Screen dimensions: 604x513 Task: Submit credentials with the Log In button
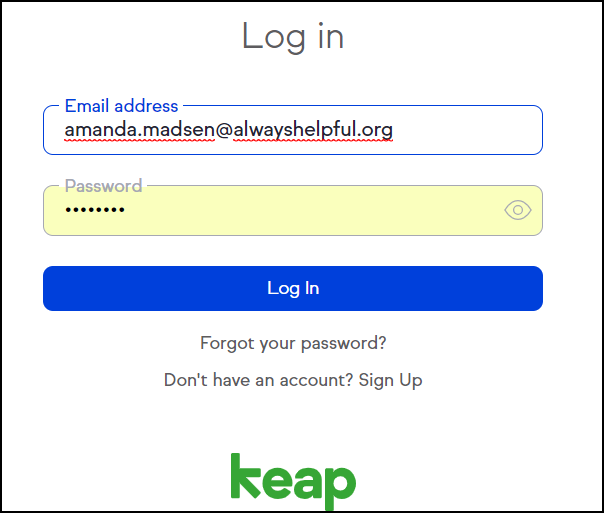(x=293, y=288)
